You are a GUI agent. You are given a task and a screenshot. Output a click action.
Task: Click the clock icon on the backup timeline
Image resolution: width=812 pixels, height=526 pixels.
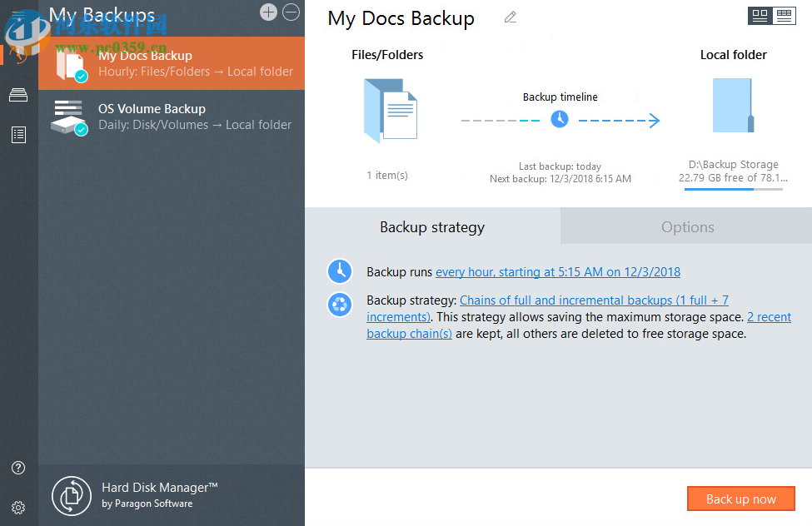click(560, 119)
